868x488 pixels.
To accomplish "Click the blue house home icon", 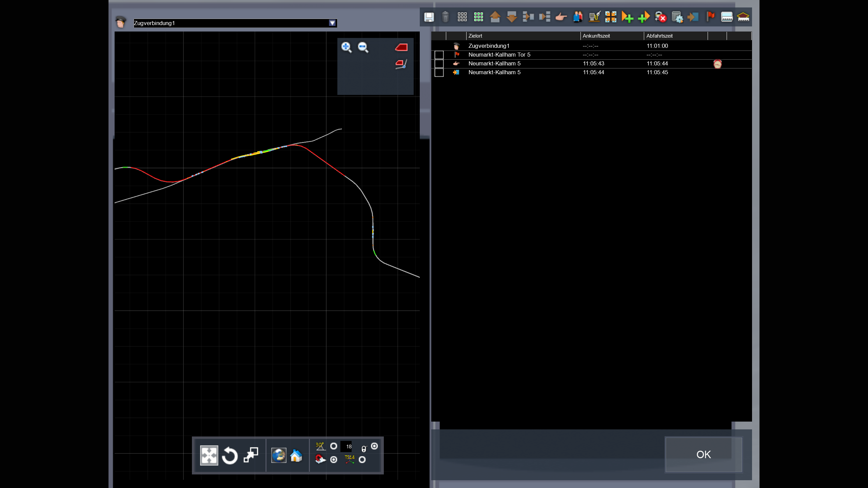I will tap(296, 455).
